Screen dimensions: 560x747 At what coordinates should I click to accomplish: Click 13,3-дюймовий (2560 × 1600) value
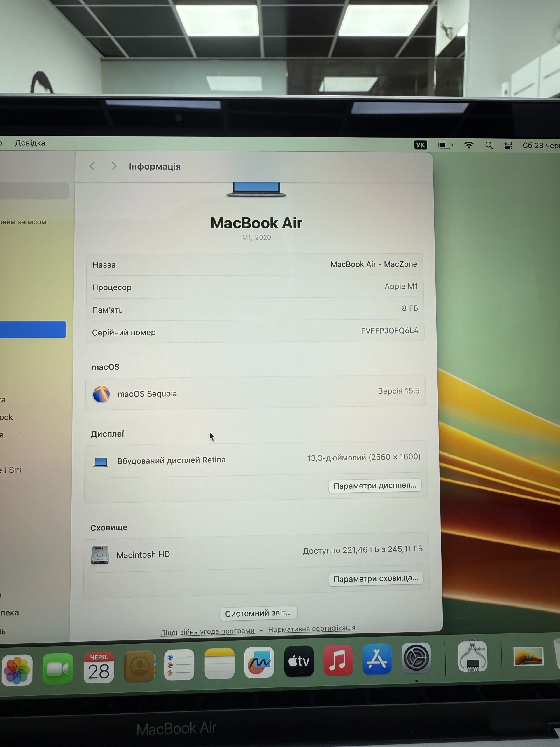pyautogui.click(x=363, y=457)
